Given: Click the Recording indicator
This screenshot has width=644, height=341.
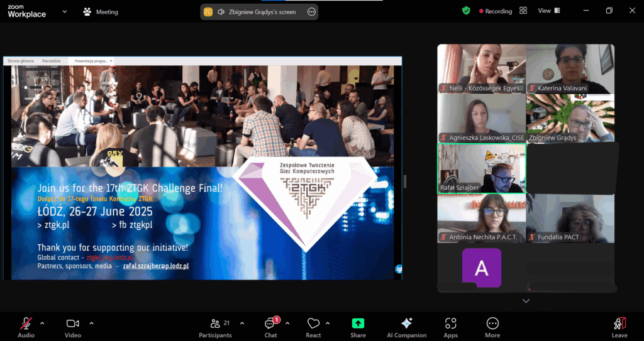Looking at the screenshot, I should (x=496, y=11).
